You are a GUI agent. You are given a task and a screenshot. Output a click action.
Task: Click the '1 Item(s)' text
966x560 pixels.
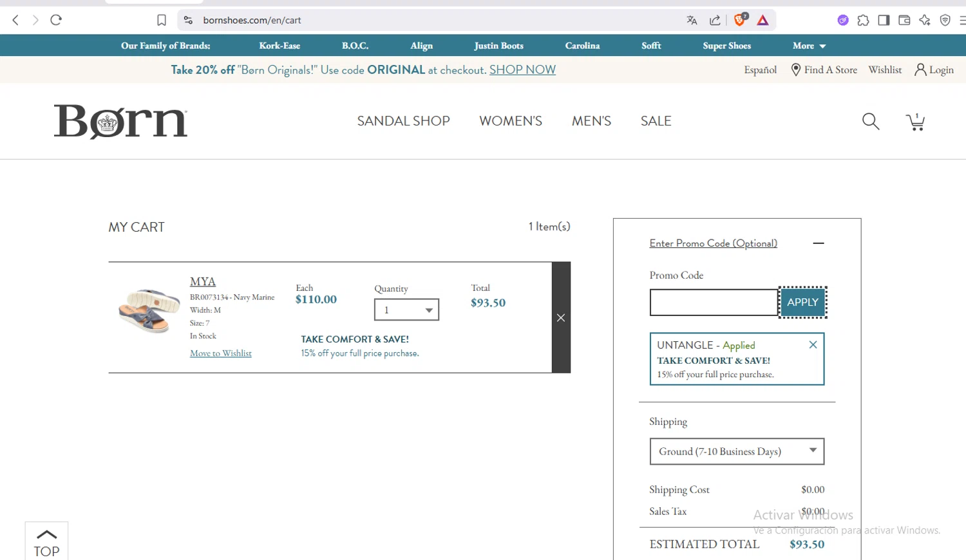[549, 227]
